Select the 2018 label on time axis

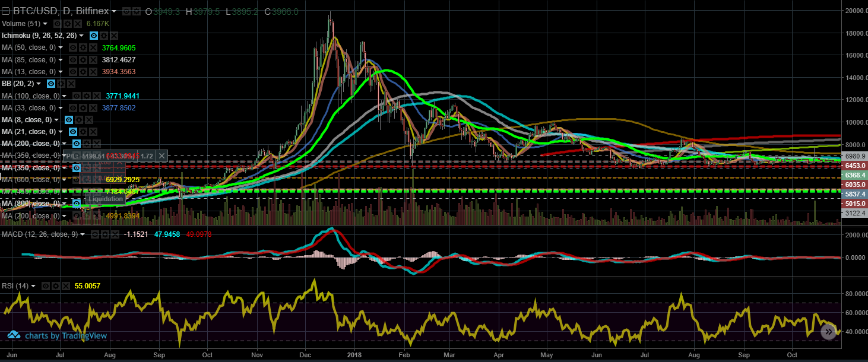click(x=354, y=354)
